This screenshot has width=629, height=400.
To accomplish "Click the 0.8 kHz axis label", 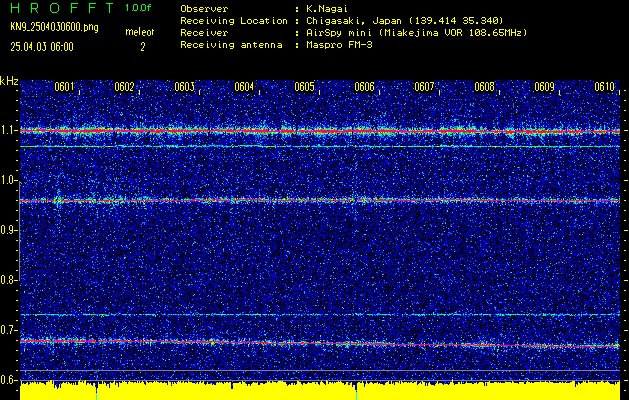I will click(7, 280).
